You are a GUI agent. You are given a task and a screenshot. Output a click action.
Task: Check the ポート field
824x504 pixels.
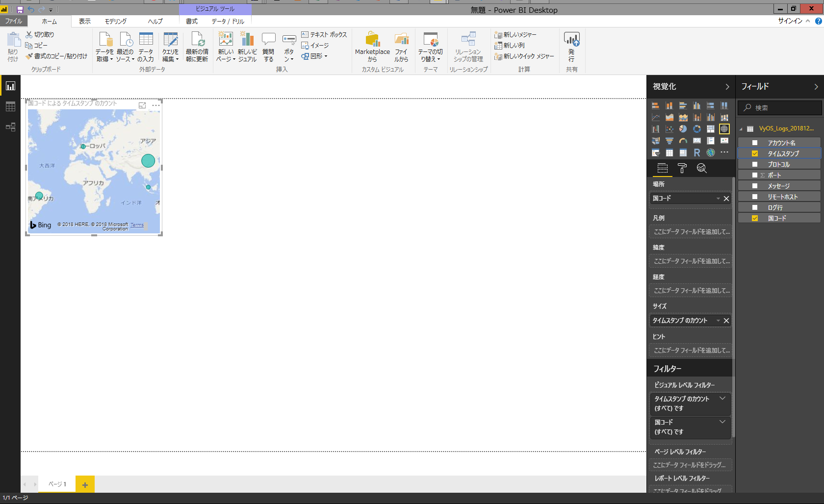coord(755,176)
